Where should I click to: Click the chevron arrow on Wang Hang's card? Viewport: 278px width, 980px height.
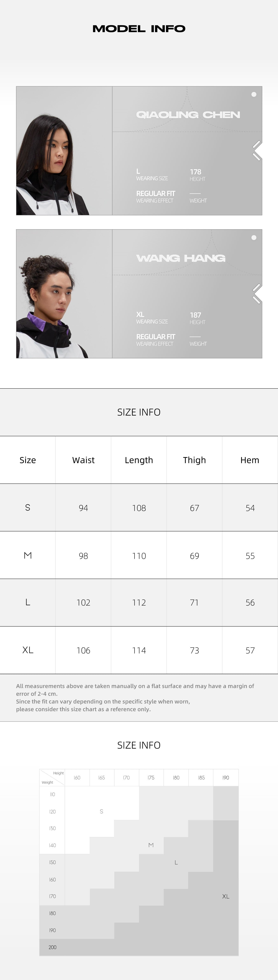click(257, 294)
